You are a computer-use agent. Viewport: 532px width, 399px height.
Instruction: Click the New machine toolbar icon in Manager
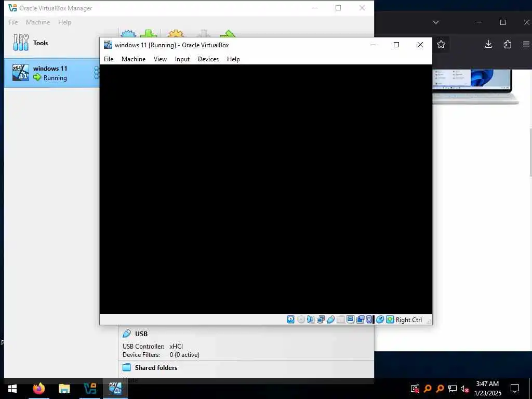[x=128, y=34]
